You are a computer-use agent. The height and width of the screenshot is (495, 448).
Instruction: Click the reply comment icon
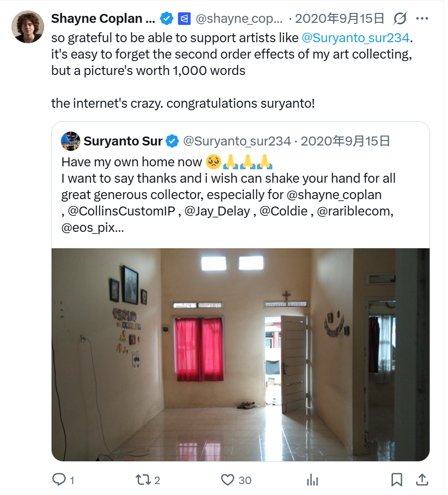pyautogui.click(x=59, y=480)
